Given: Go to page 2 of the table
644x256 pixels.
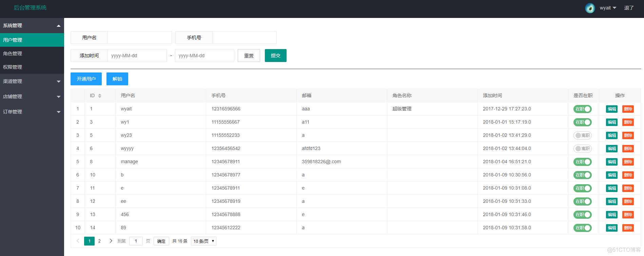Looking at the screenshot, I should (99, 241).
